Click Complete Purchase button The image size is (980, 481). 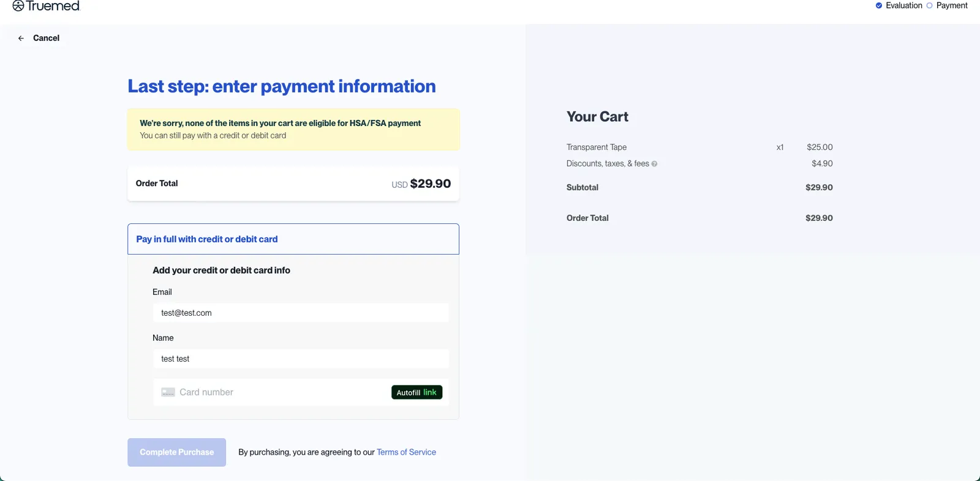176,452
